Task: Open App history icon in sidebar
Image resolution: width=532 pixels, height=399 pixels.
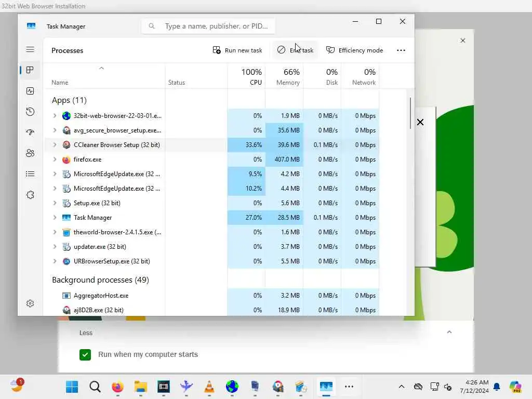Action: [x=30, y=112]
